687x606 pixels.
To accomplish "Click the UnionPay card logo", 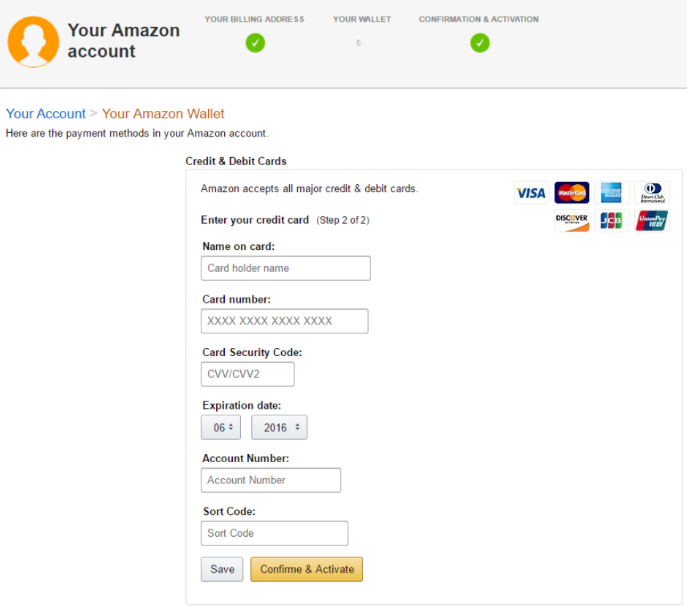I will tap(652, 220).
